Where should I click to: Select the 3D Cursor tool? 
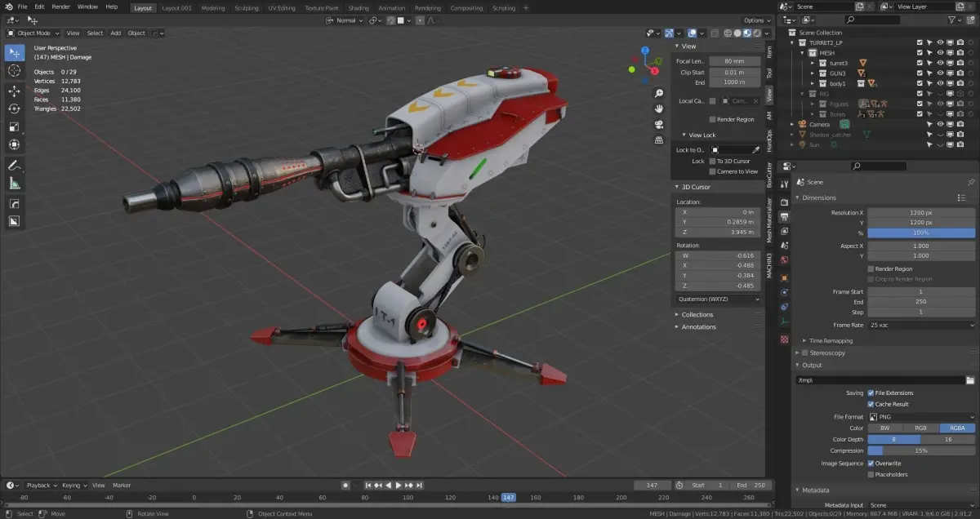pos(14,71)
